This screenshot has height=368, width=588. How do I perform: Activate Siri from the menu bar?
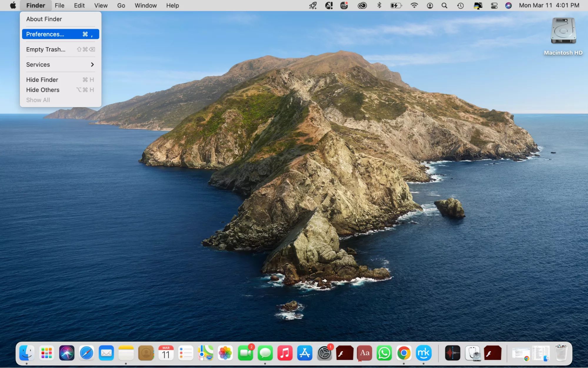tap(508, 5)
